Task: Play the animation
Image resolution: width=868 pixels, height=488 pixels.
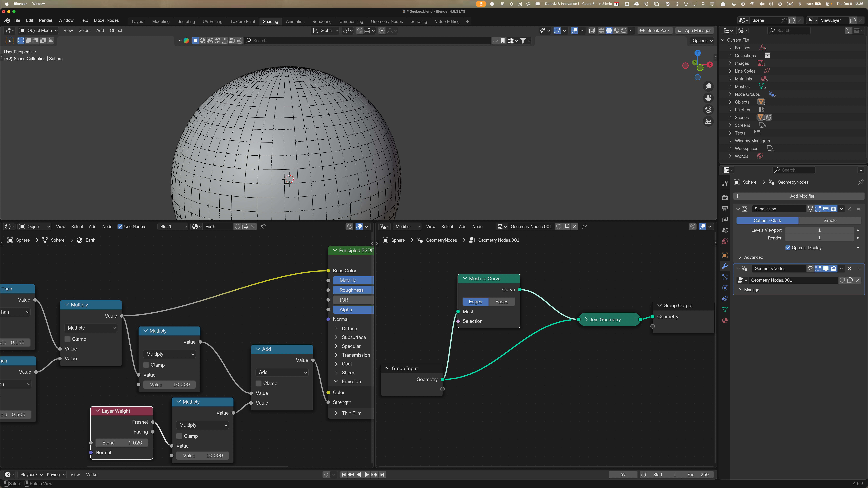Action: 367,475
